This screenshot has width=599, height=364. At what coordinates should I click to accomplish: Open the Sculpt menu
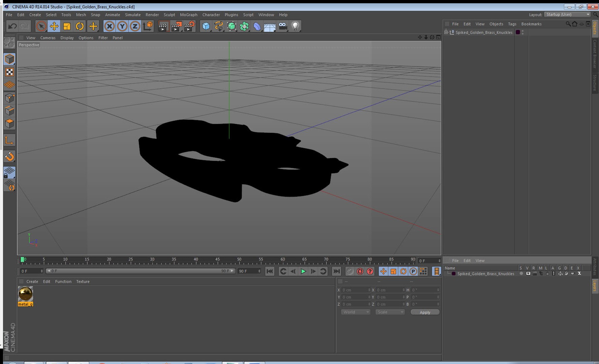point(169,14)
